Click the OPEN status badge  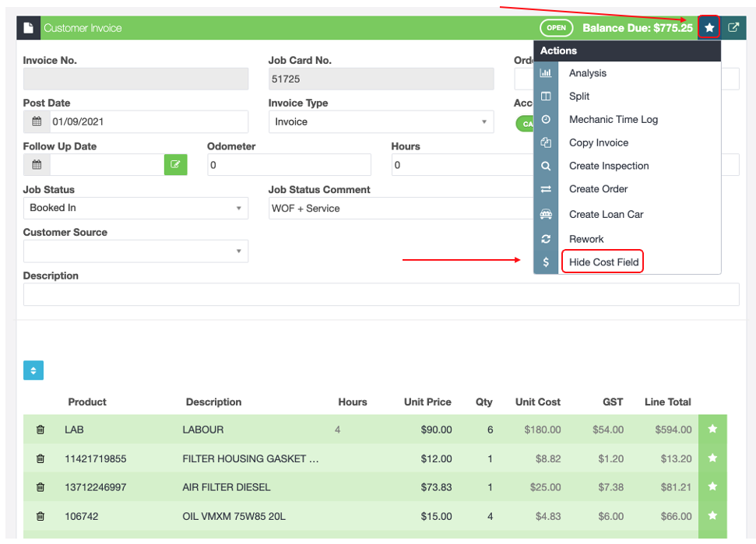[556, 27]
